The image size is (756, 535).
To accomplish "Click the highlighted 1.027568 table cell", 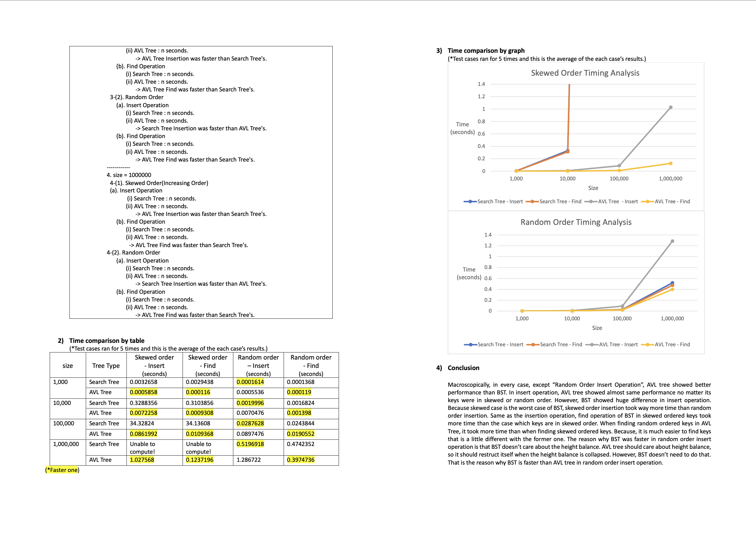I will (142, 460).
